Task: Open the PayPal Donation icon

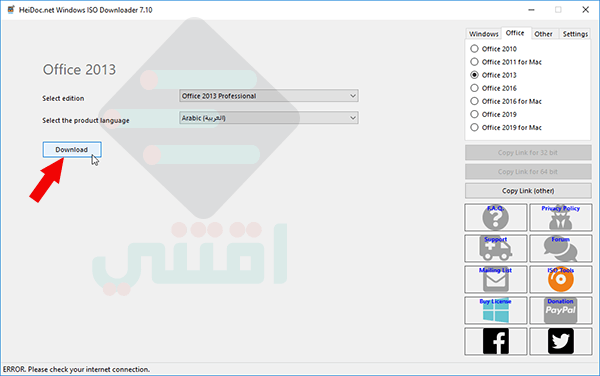Action: pyautogui.click(x=561, y=310)
